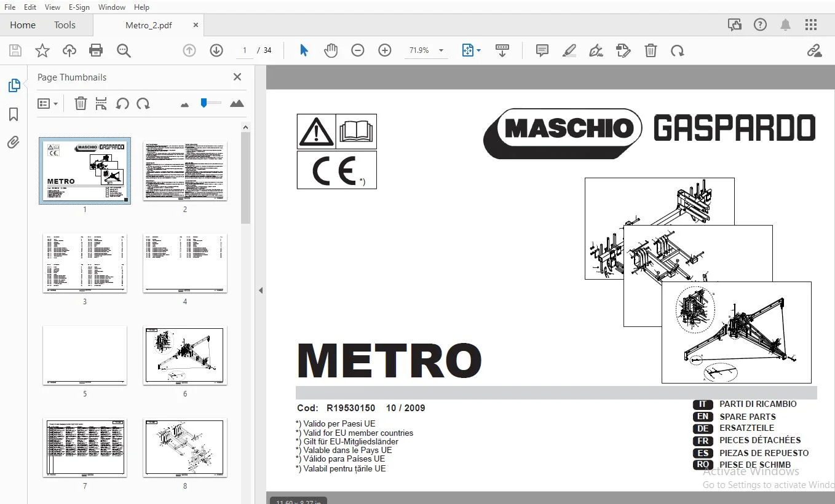Activate the Hand pan tool

331,50
